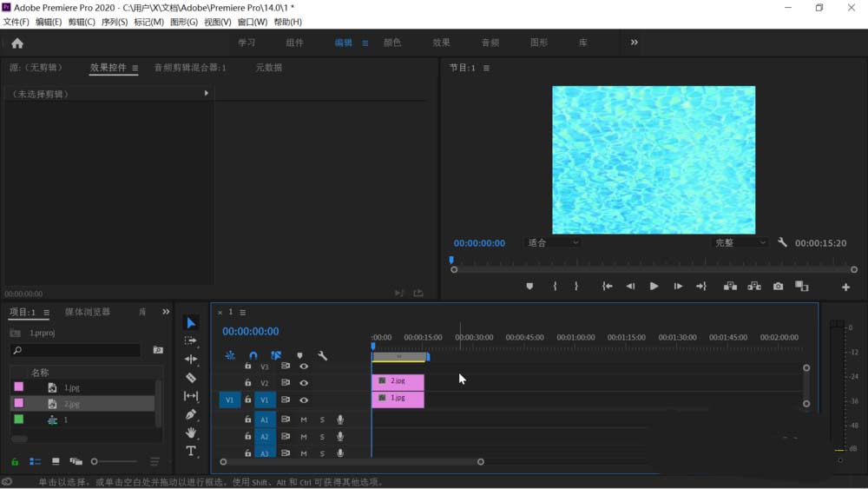Open the 适合 zoom level dropdown
868x489 pixels.
coord(553,243)
